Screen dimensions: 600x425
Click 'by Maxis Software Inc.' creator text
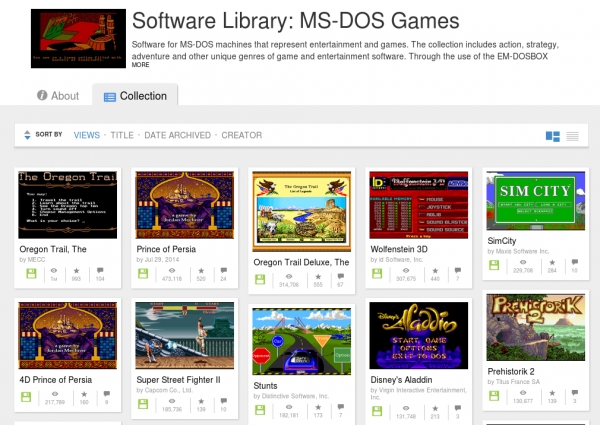518,251
